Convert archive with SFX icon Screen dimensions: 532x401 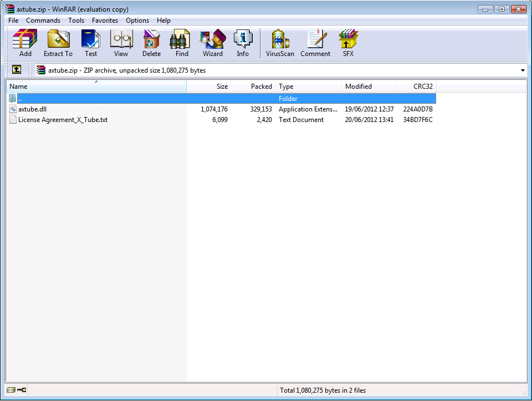pos(348,39)
